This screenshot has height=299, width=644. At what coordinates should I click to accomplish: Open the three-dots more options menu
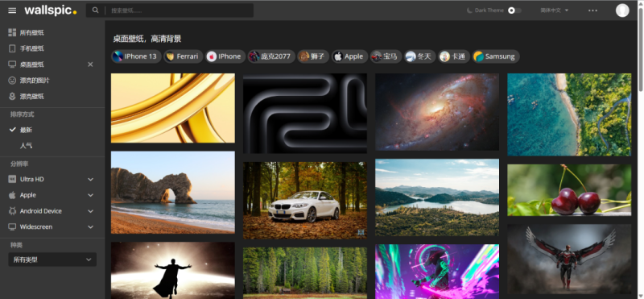[x=592, y=10]
